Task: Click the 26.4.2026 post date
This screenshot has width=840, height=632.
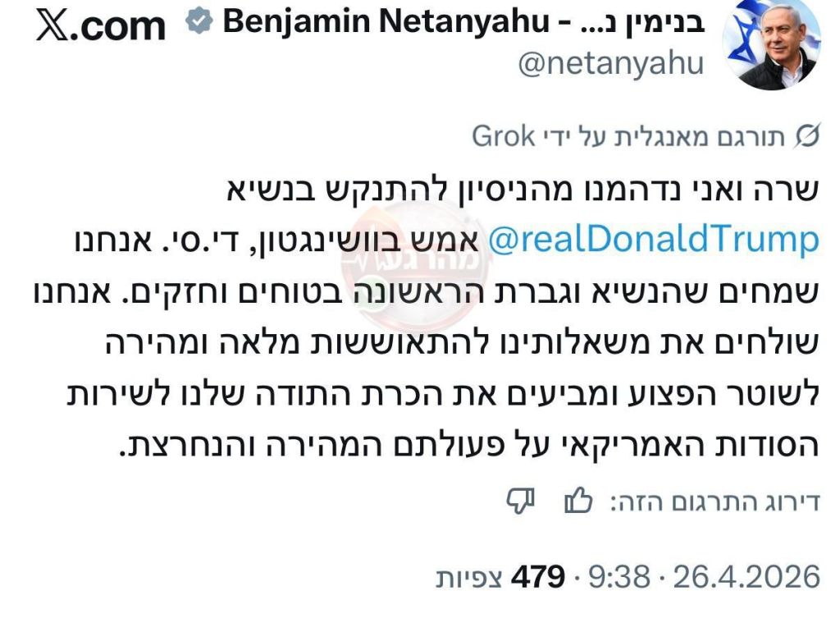Action: point(746,577)
